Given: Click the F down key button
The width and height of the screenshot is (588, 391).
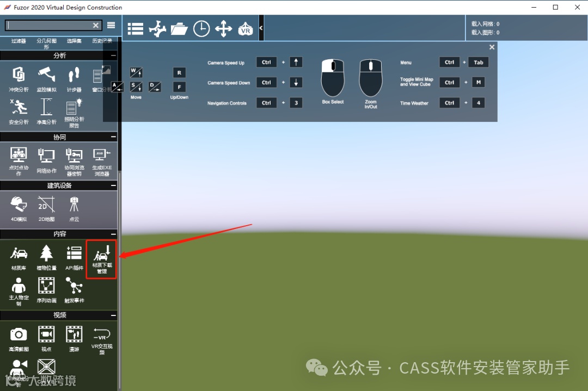Looking at the screenshot, I should tap(179, 87).
